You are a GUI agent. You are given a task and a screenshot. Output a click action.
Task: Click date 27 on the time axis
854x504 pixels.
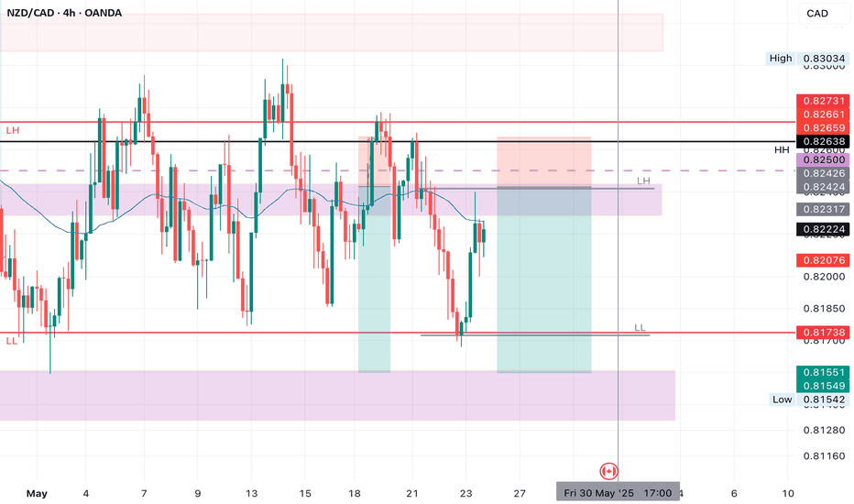point(520,494)
